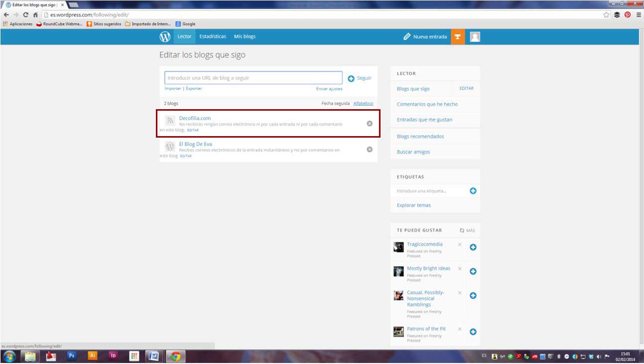
Task: Open the user profile avatar
Action: point(475,37)
